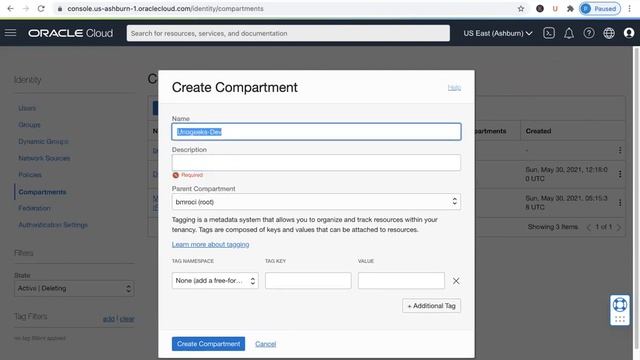This screenshot has height=360, width=640.
Task: Open Groups in Identity sidebar
Action: pyautogui.click(x=29, y=125)
